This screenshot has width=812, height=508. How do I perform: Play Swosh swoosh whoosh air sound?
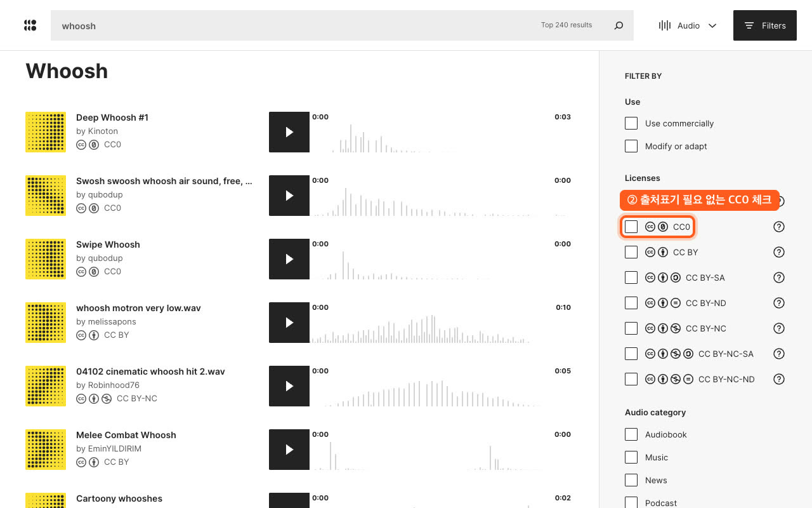point(289,196)
